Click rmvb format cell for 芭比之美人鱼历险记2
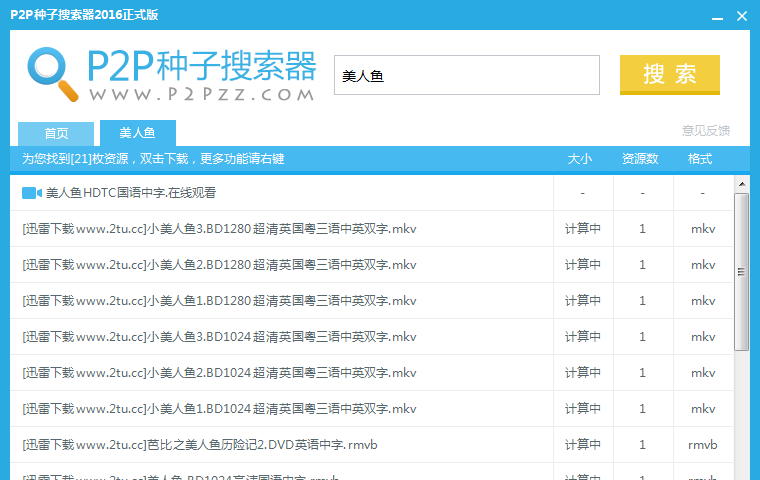This screenshot has width=760, height=480. coord(702,445)
